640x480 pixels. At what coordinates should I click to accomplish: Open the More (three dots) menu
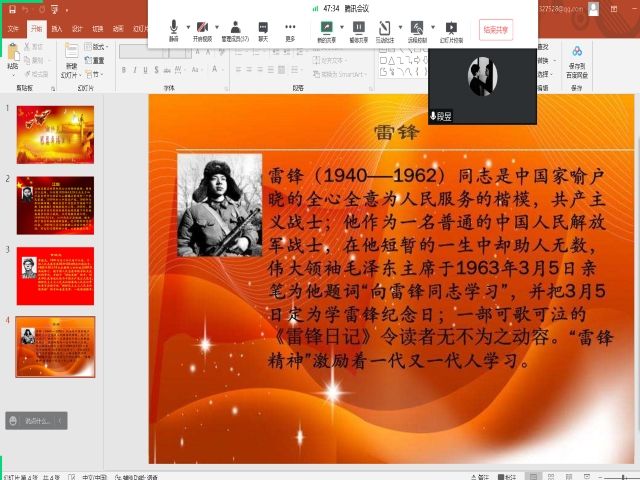click(x=290, y=27)
